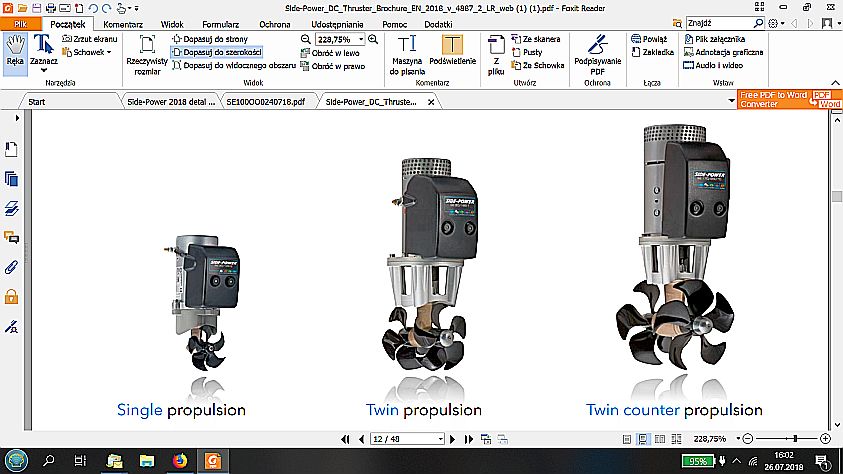Screen dimensions: 843x474
Task: Rotate page with Obróć w lewo
Action: [x=330, y=53]
